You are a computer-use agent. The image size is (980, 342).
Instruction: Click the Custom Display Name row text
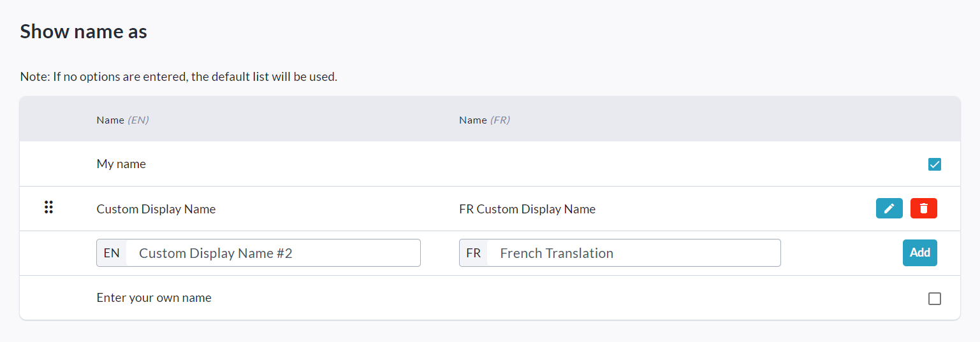[156, 209]
